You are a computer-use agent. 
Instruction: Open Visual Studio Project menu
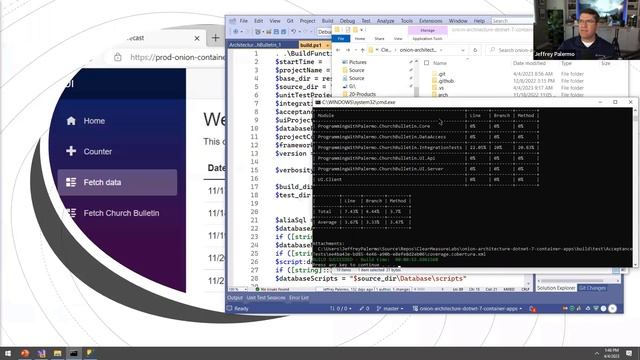pos(307,21)
